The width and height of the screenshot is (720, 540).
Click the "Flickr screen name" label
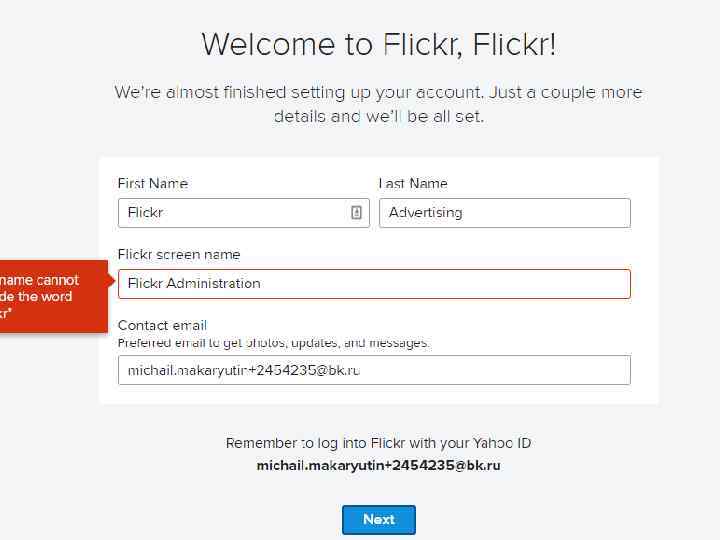[x=179, y=255]
